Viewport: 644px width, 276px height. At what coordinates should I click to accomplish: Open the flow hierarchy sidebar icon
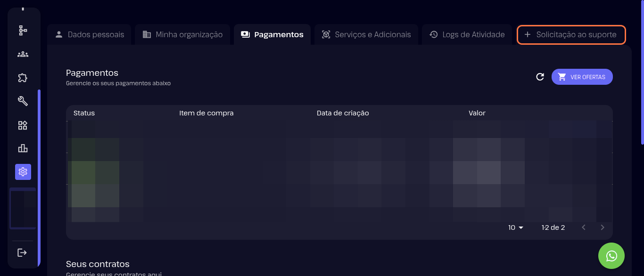[x=23, y=31]
